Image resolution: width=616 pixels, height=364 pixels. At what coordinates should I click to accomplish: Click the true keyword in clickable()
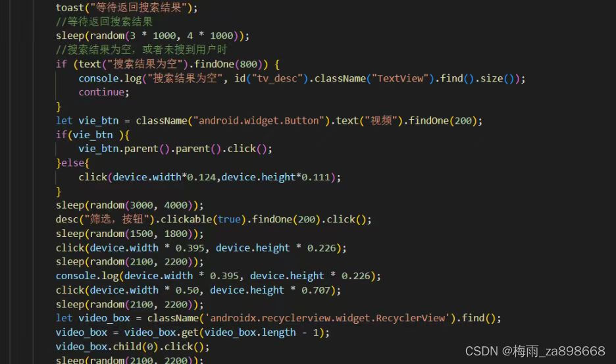229,219
